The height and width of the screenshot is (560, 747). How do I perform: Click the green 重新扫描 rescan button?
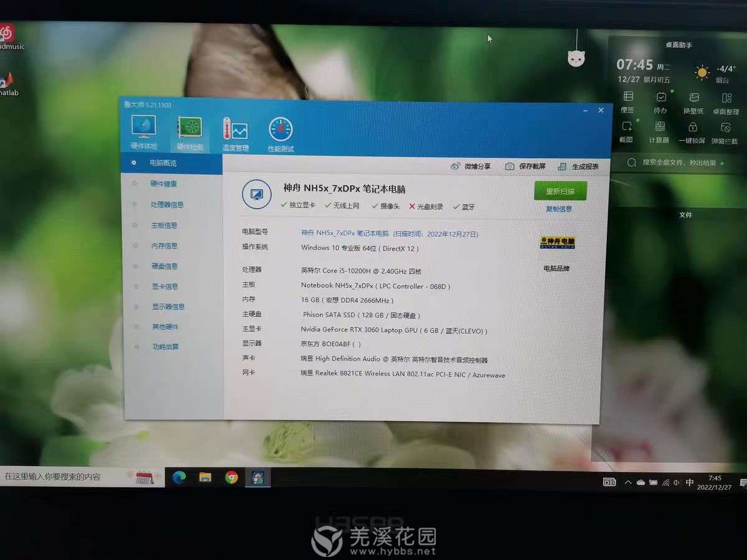pyautogui.click(x=560, y=192)
